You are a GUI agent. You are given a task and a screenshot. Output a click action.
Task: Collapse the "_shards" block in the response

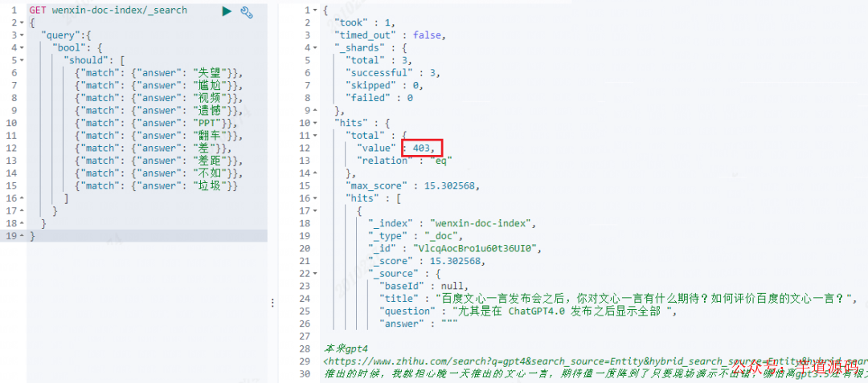[x=316, y=48]
